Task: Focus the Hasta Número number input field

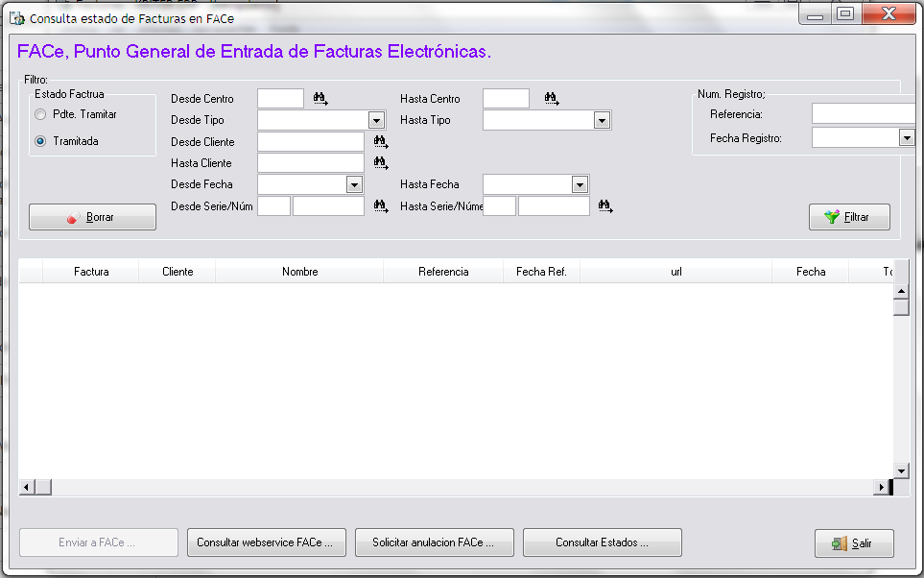Action: coord(554,205)
